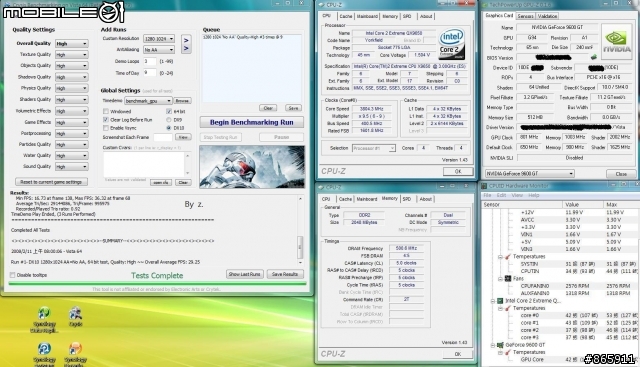This screenshot has width=640, height=367.
Task: Enable the Windowed checkbox
Action: [x=106, y=111]
